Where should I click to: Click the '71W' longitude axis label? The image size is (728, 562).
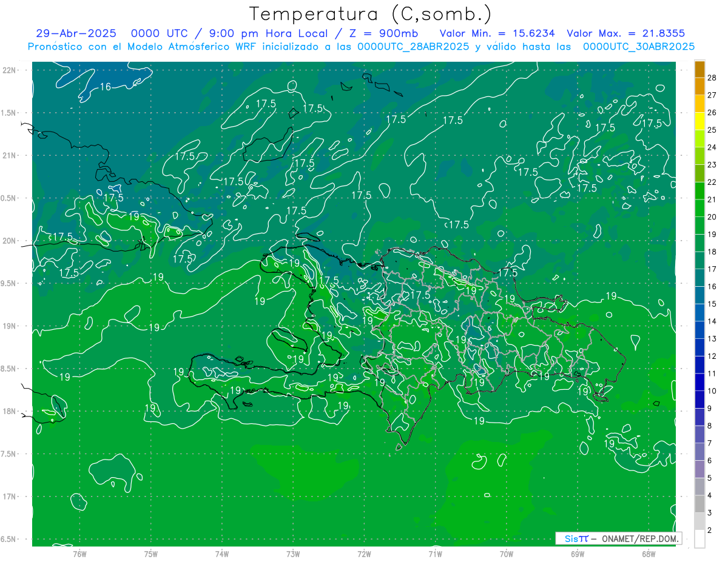(x=435, y=554)
